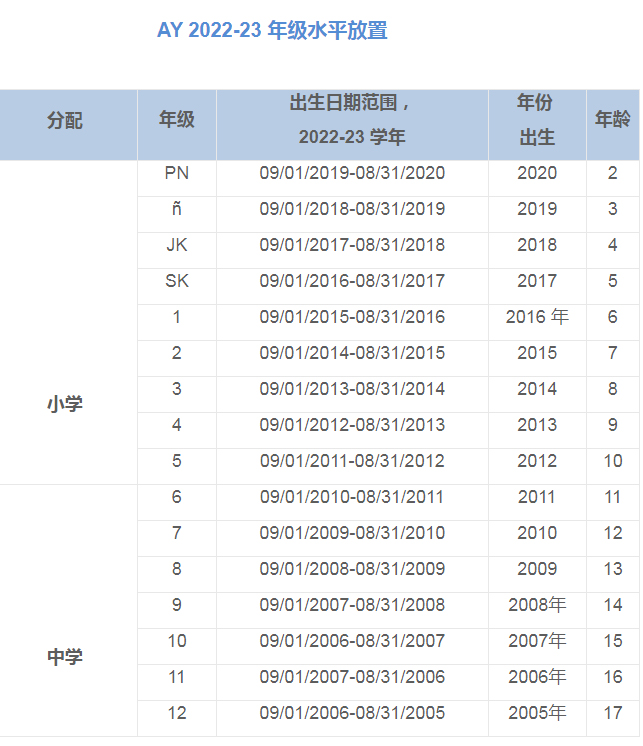
Task: Select the JK grade cell
Action: click(x=177, y=245)
